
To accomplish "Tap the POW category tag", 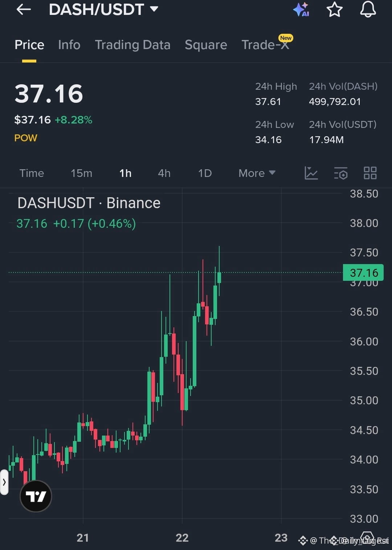I will click(26, 138).
